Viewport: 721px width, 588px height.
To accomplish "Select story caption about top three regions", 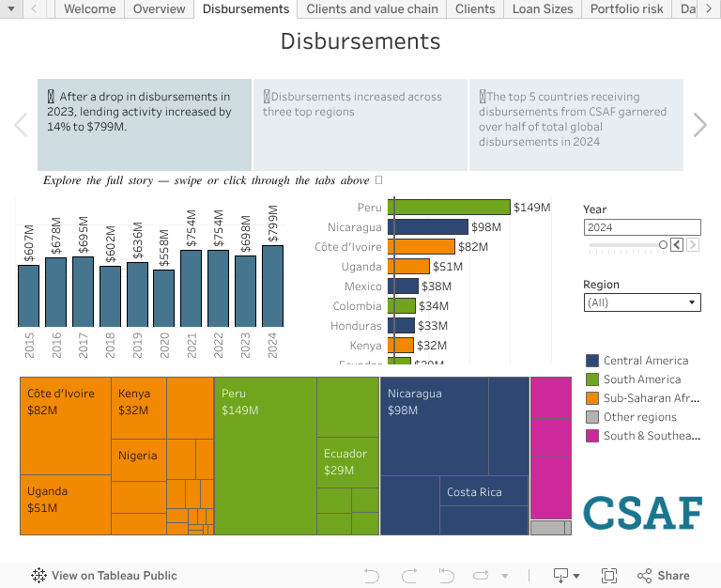I will pyautogui.click(x=360, y=125).
